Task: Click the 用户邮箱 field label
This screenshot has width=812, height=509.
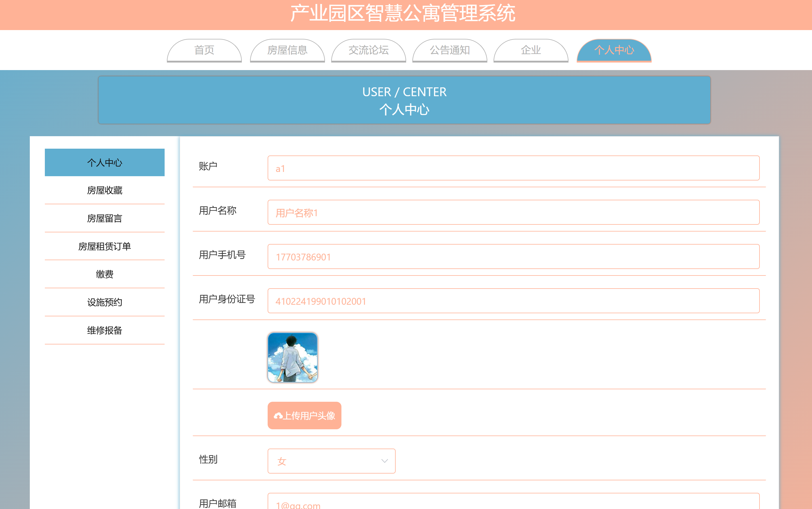Action: point(217,503)
